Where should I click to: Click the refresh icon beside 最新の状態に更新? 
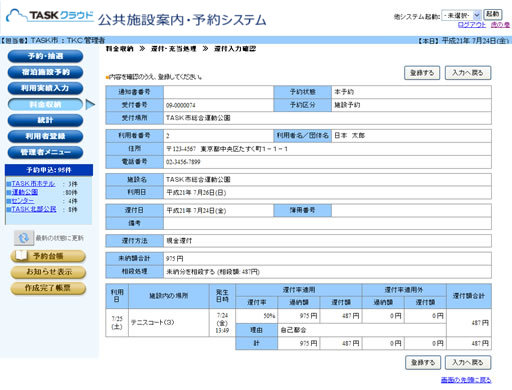point(24,238)
